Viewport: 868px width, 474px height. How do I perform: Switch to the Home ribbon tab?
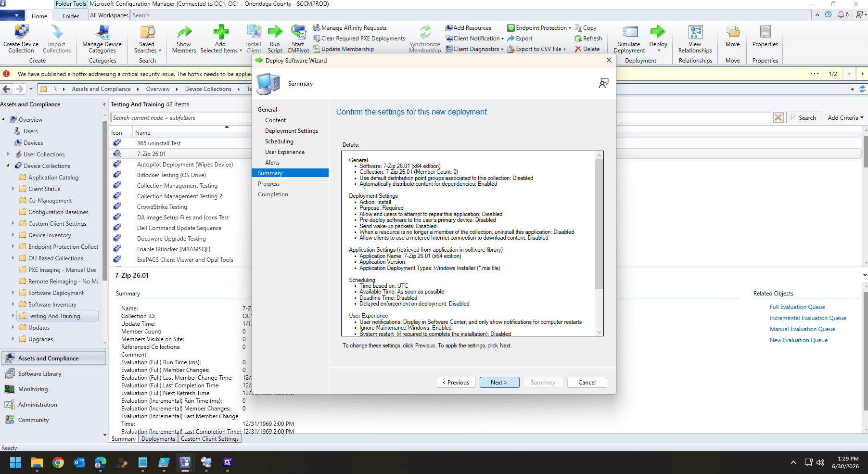tap(39, 16)
